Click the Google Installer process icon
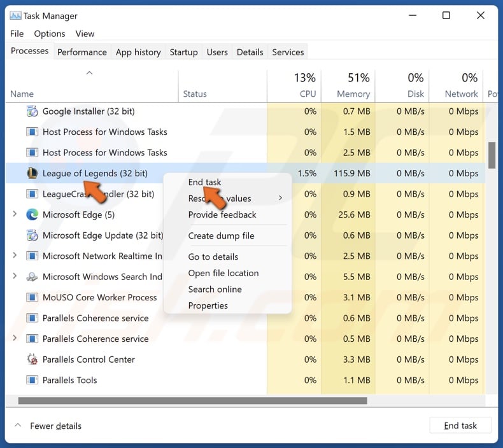The height and width of the screenshot is (448, 503). (x=32, y=111)
